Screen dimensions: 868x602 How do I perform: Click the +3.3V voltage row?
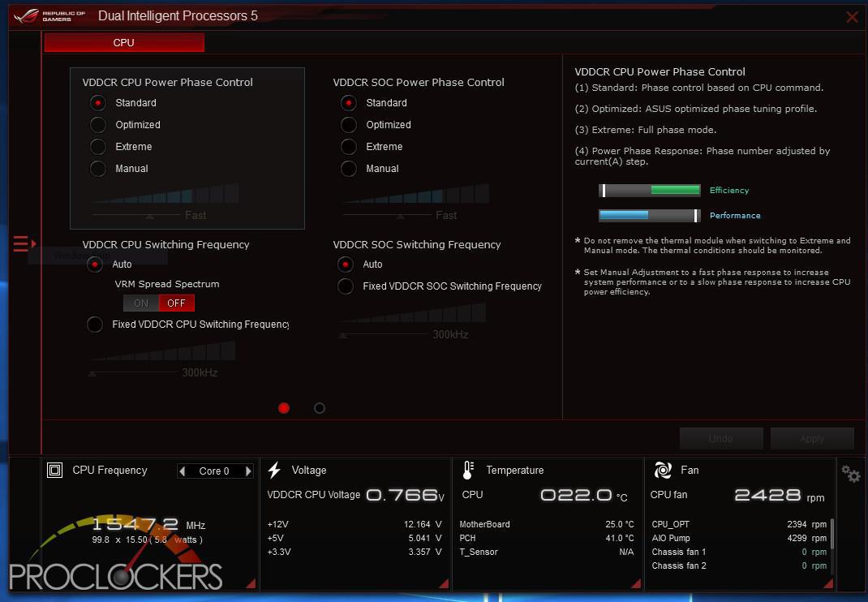[355, 553]
